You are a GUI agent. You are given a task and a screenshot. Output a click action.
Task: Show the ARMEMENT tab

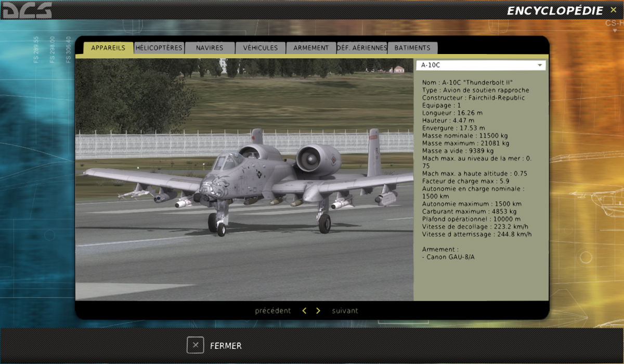pyautogui.click(x=311, y=48)
